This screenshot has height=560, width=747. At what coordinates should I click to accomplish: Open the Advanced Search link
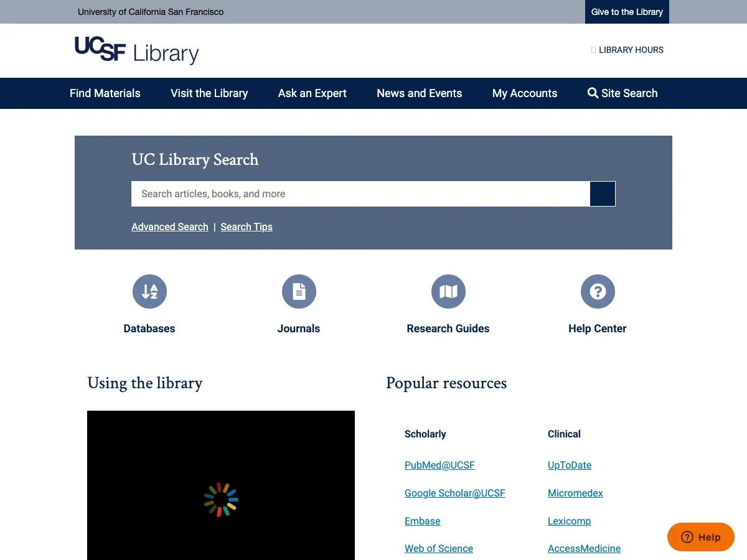(x=170, y=226)
